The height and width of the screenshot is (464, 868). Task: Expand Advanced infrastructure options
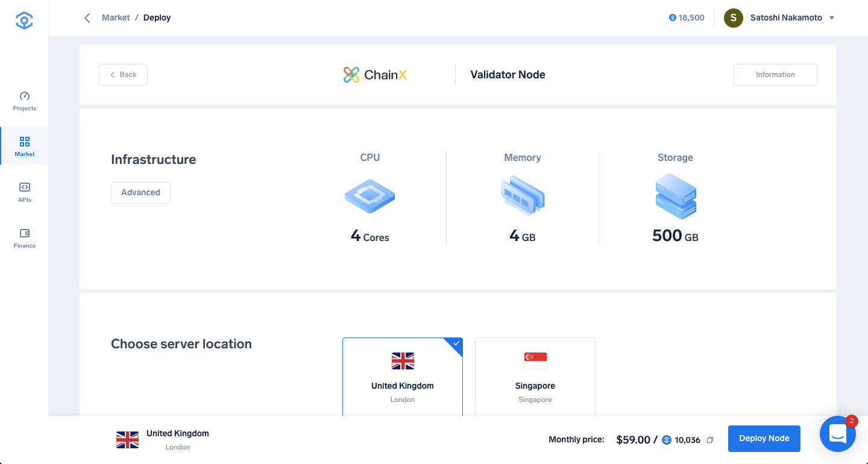point(140,193)
